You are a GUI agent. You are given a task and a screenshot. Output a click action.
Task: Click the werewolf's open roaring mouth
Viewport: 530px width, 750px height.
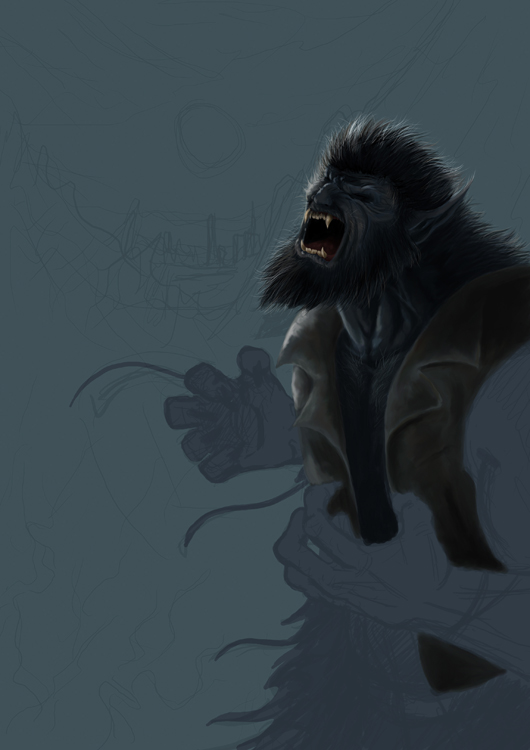(322, 236)
